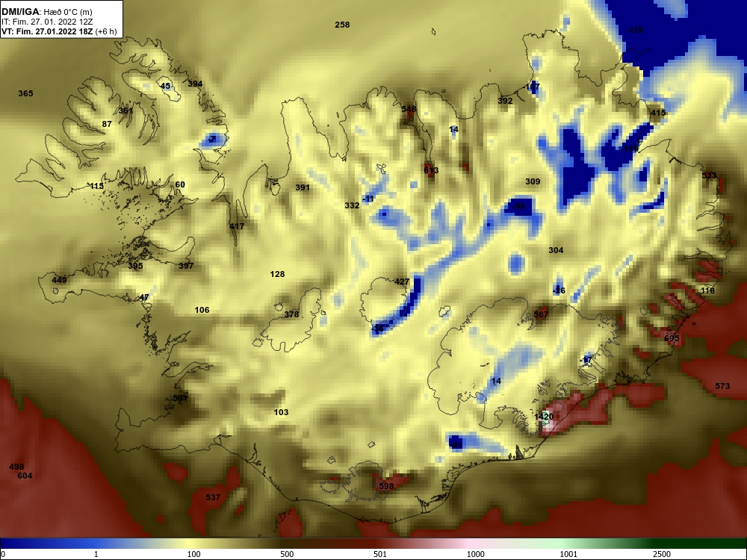747x560 pixels.
Task: Click the legend label 100
Action: click(x=193, y=554)
